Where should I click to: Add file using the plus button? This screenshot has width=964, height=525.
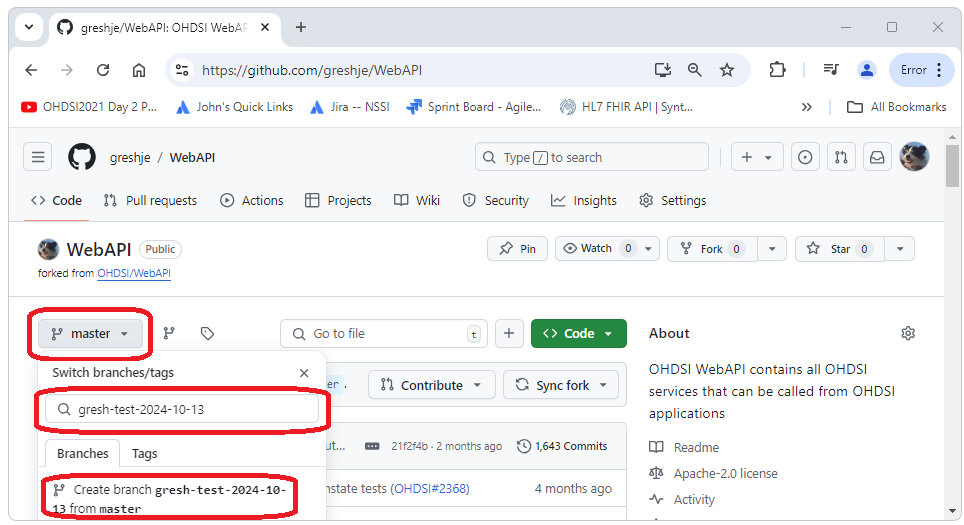click(509, 333)
